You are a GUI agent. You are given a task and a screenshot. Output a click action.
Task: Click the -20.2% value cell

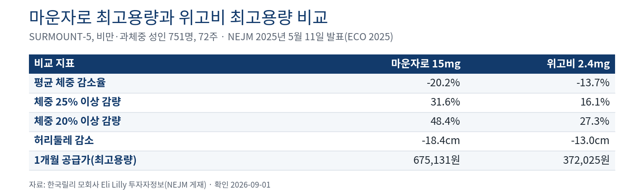pyautogui.click(x=443, y=83)
